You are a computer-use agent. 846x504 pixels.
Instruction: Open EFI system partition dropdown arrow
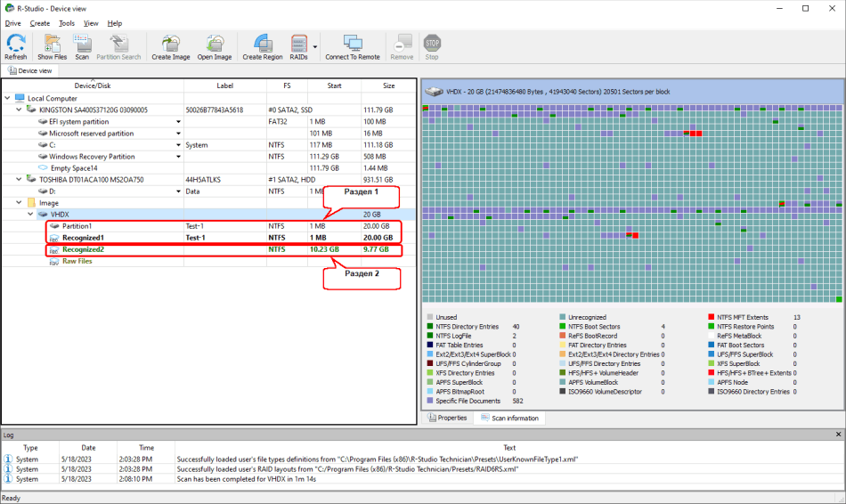click(x=178, y=121)
